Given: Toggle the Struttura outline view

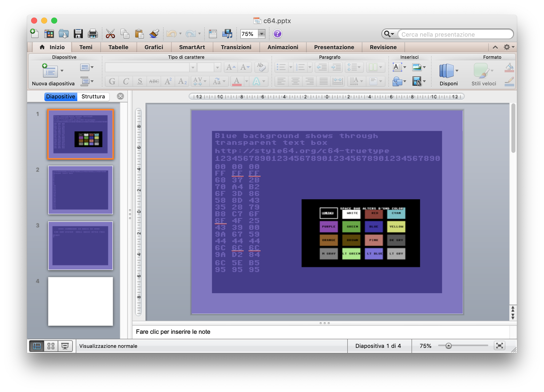Looking at the screenshot, I should pyautogui.click(x=93, y=97).
